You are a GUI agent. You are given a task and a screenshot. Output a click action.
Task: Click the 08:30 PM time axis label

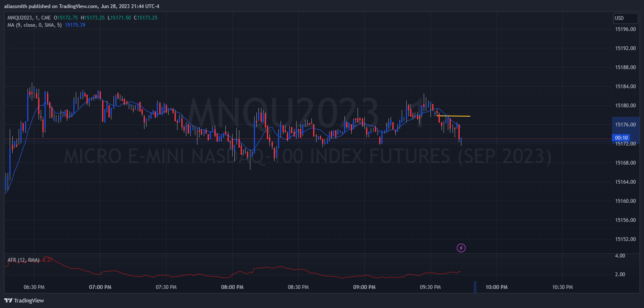click(x=298, y=287)
